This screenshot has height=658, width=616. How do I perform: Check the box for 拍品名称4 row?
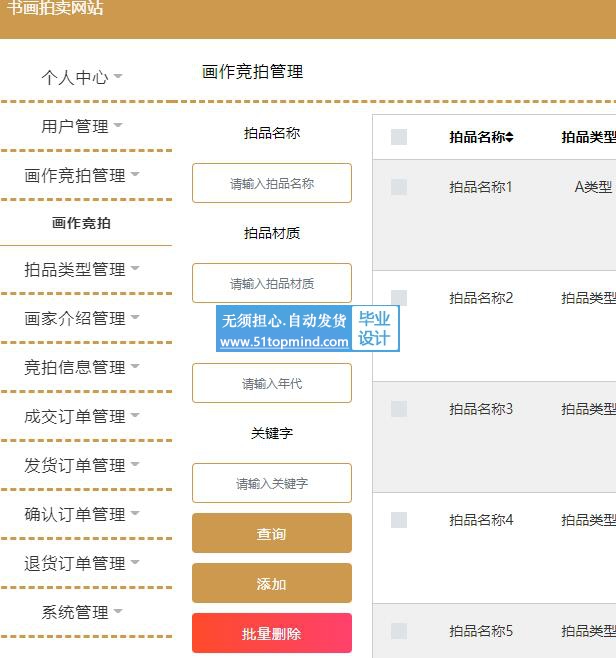coord(399,520)
